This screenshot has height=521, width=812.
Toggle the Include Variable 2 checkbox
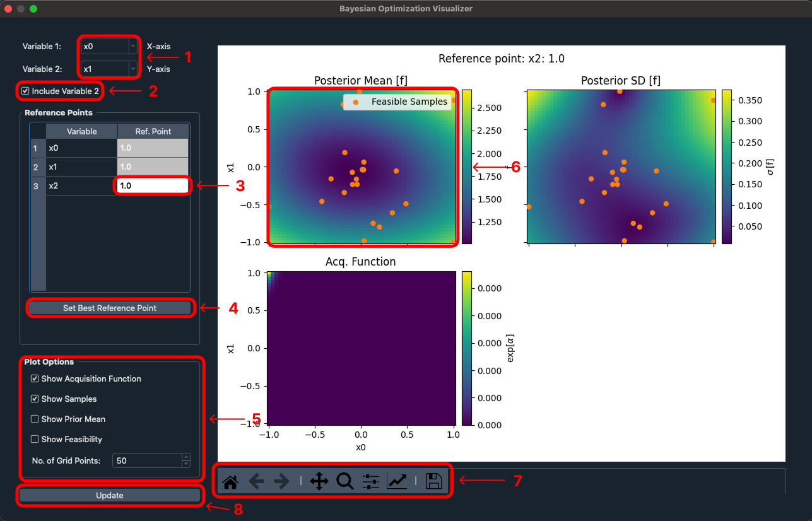pyautogui.click(x=25, y=91)
